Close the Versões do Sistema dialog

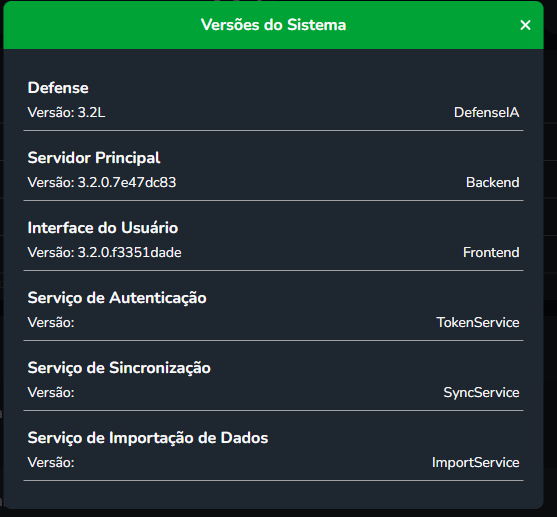pyautogui.click(x=525, y=25)
